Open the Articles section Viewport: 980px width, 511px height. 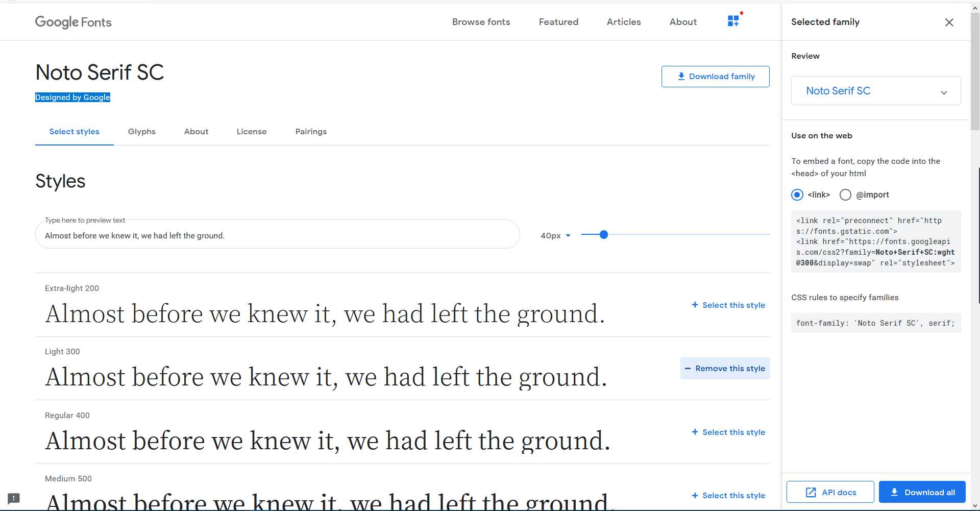tap(624, 22)
